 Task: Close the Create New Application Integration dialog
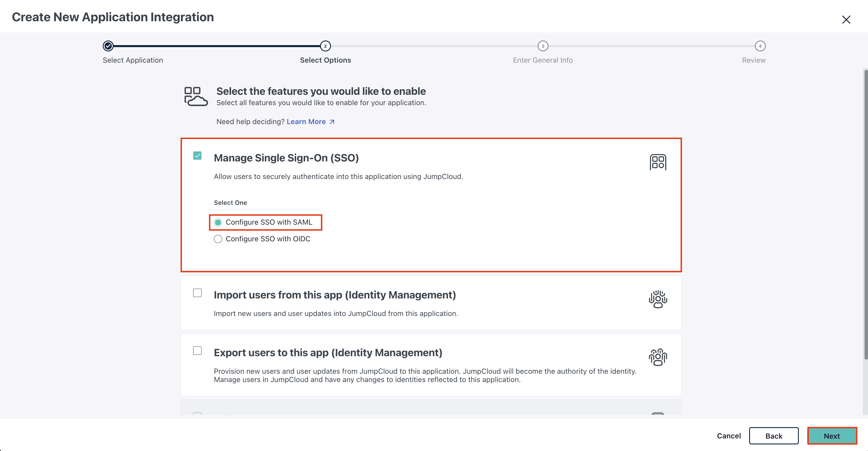846,20
